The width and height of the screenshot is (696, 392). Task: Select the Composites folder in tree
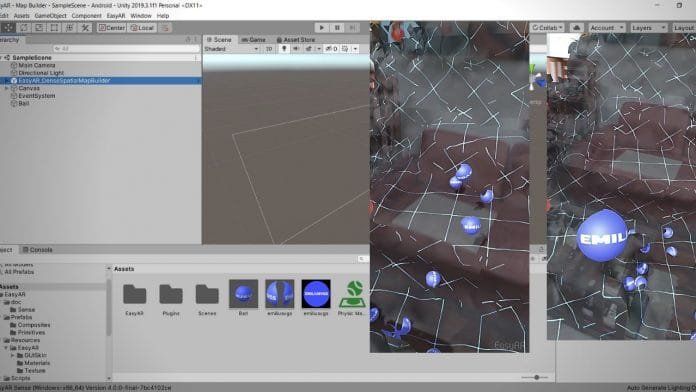click(x=34, y=325)
